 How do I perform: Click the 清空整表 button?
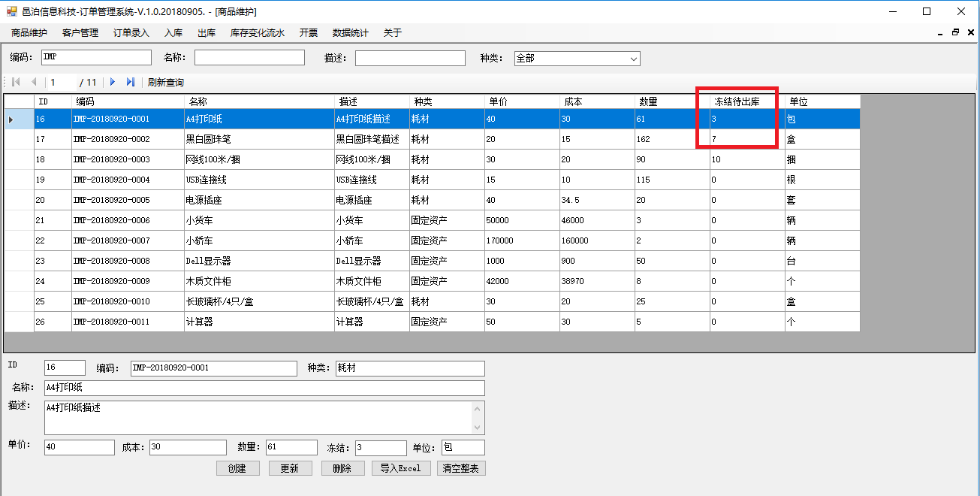click(x=463, y=468)
